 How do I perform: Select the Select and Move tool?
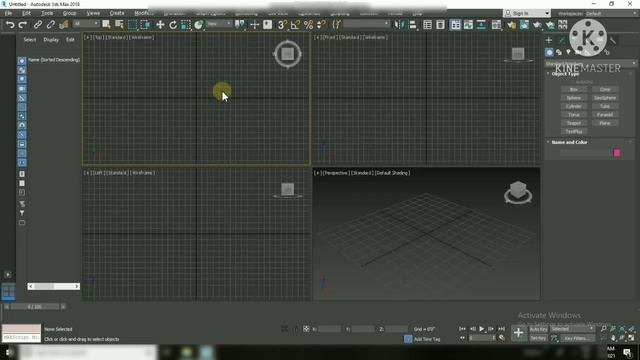coord(160,25)
